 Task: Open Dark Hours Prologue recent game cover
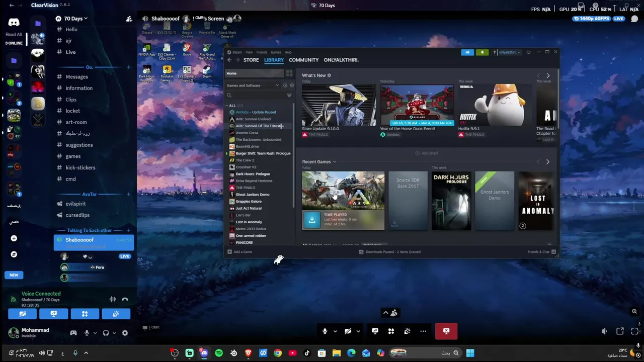pyautogui.click(x=451, y=201)
